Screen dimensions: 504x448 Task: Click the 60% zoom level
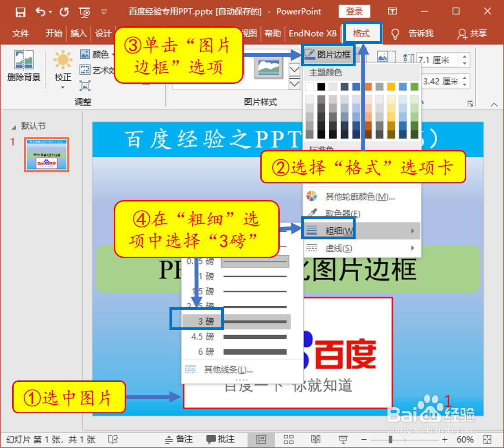click(464, 439)
